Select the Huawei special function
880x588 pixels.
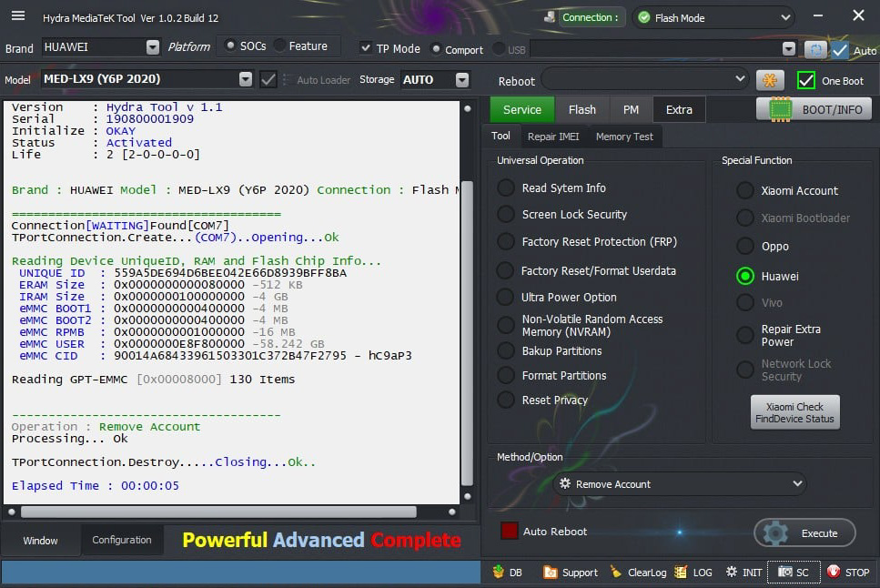(x=744, y=276)
